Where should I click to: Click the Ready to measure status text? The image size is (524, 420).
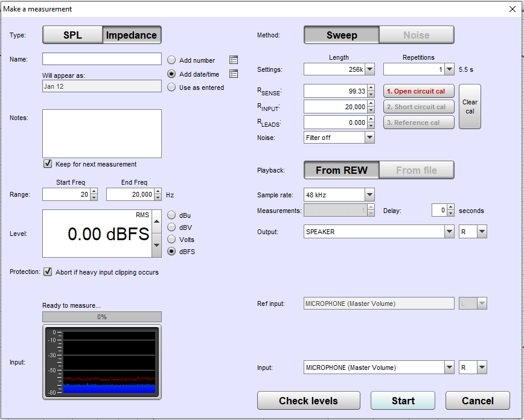coord(71,305)
